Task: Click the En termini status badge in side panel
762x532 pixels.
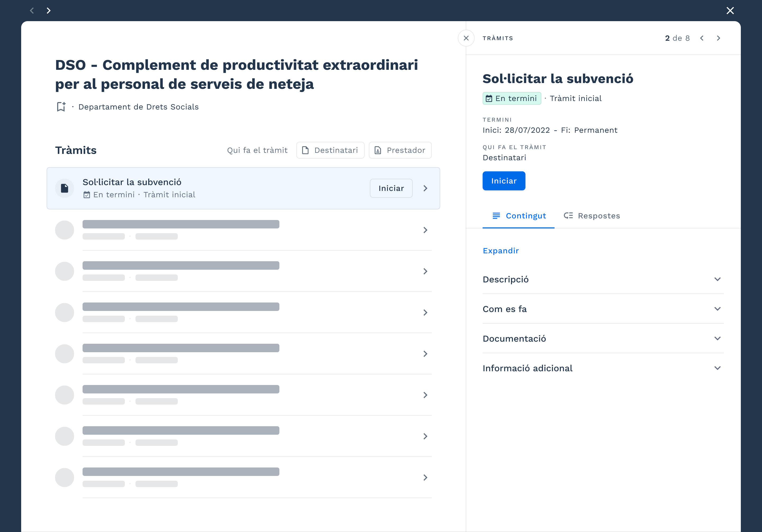Action: coord(512,99)
